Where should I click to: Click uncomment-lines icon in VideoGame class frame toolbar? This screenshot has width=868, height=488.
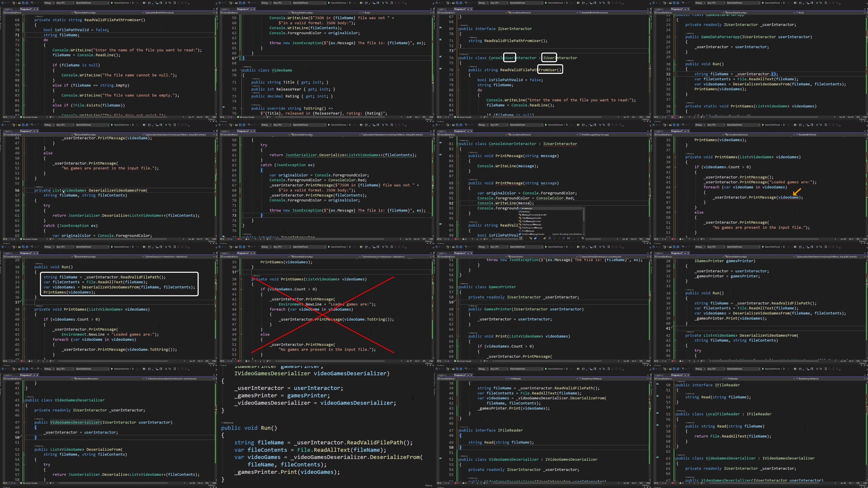click(x=387, y=3)
